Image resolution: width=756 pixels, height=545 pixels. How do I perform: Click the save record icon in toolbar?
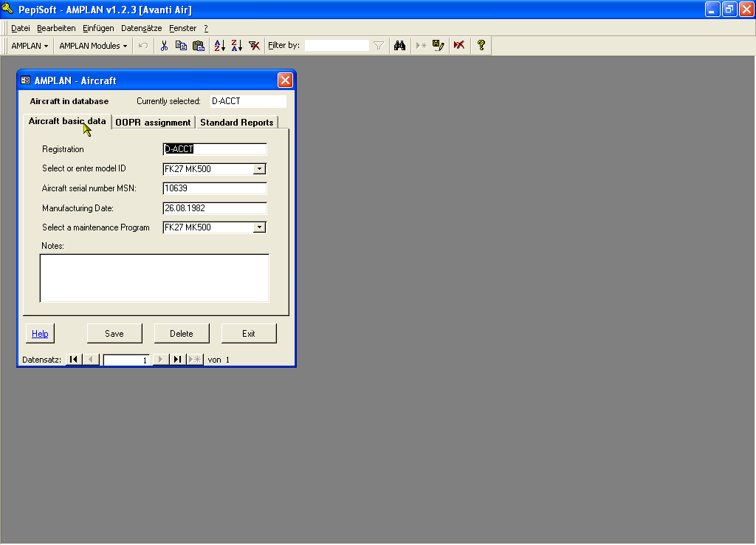point(439,46)
